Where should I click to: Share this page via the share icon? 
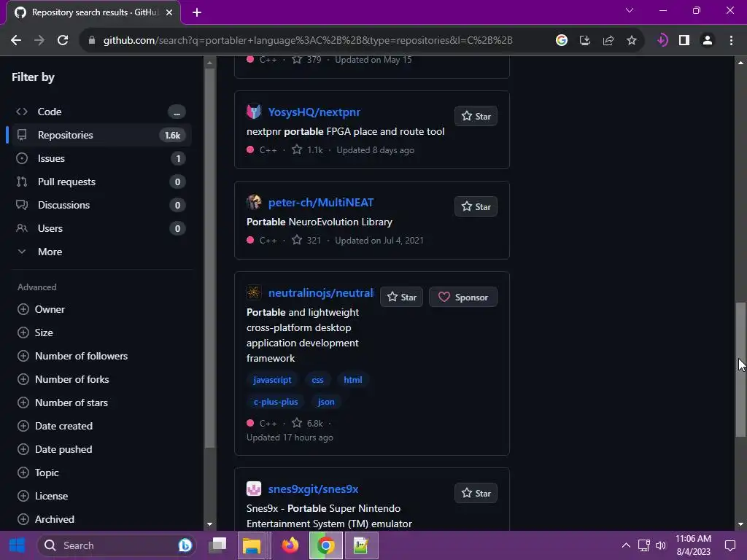608,41
